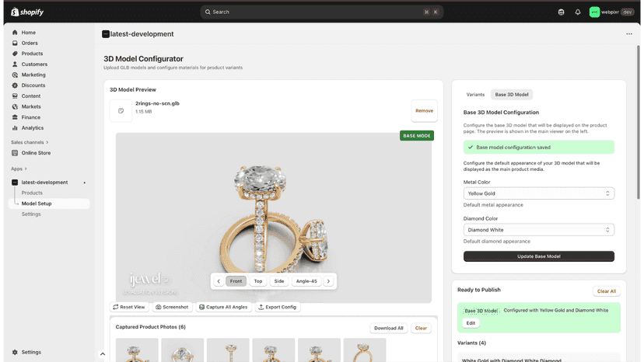Open the first captured photo thumbnail
This screenshot has width=644, height=362.
[137, 350]
